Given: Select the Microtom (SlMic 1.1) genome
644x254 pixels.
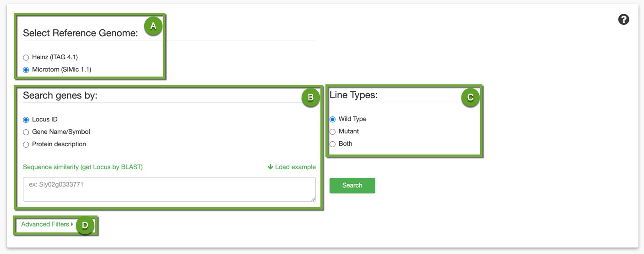Looking at the screenshot, I should pyautogui.click(x=26, y=70).
